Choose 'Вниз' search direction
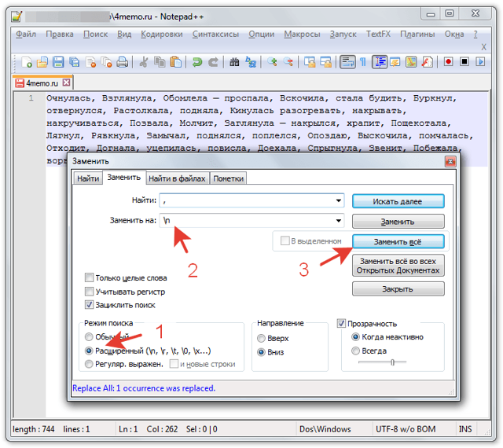Image resolution: width=503 pixels, height=448 pixels. pos(261,352)
